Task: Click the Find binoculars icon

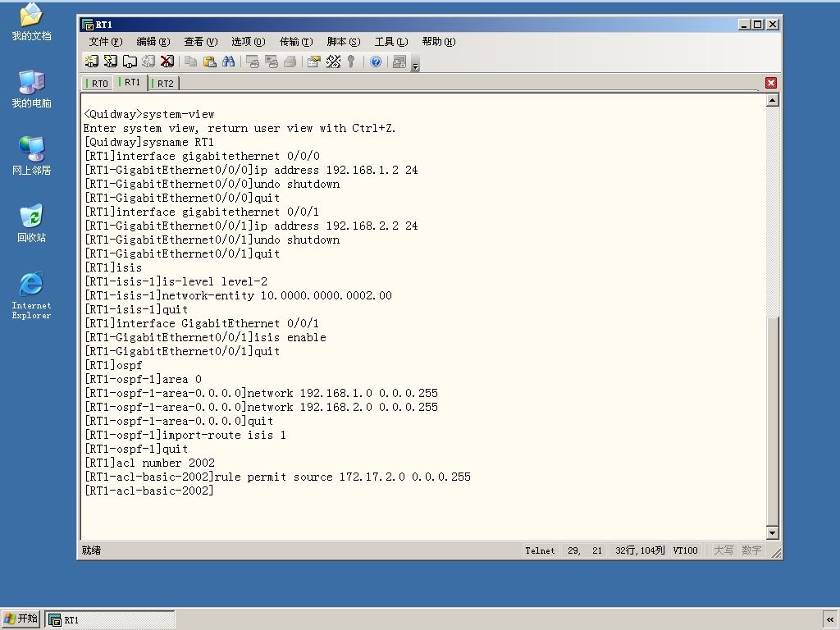Action: click(x=229, y=62)
